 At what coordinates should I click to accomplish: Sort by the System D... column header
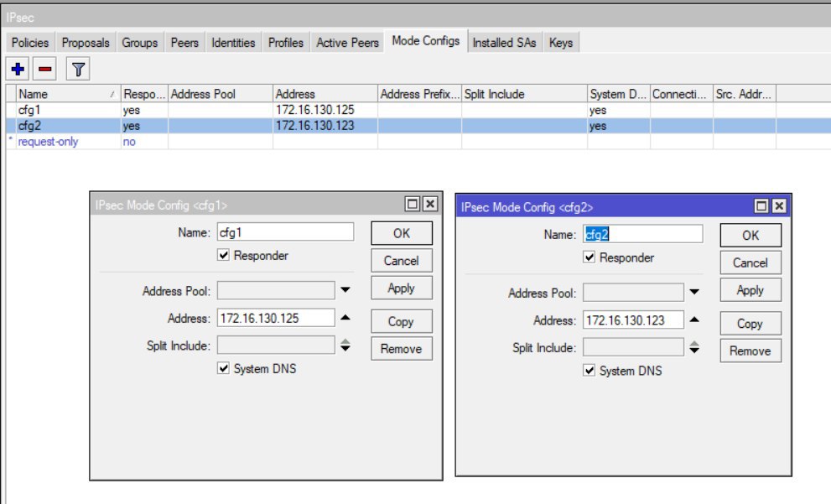619,94
